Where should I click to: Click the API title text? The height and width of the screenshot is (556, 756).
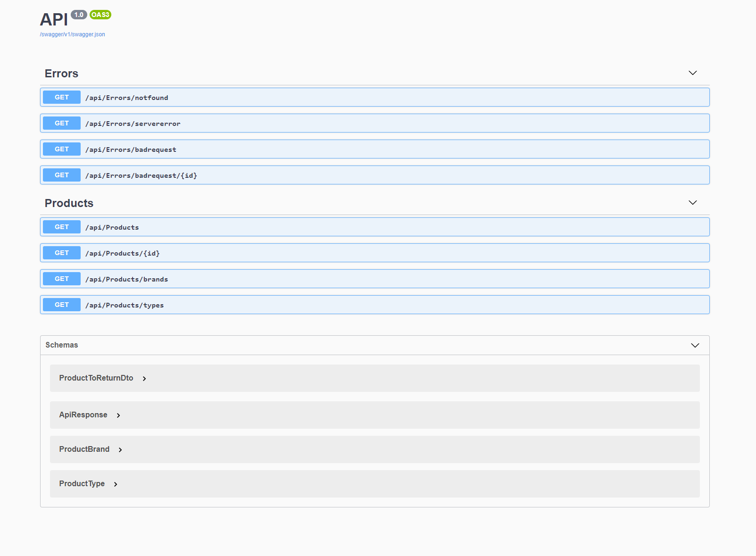54,20
